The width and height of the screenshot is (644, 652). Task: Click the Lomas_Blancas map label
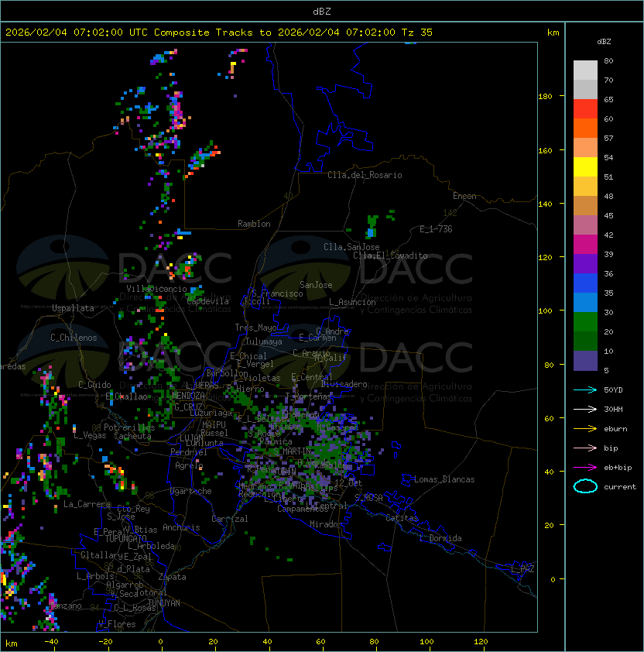[x=444, y=479]
